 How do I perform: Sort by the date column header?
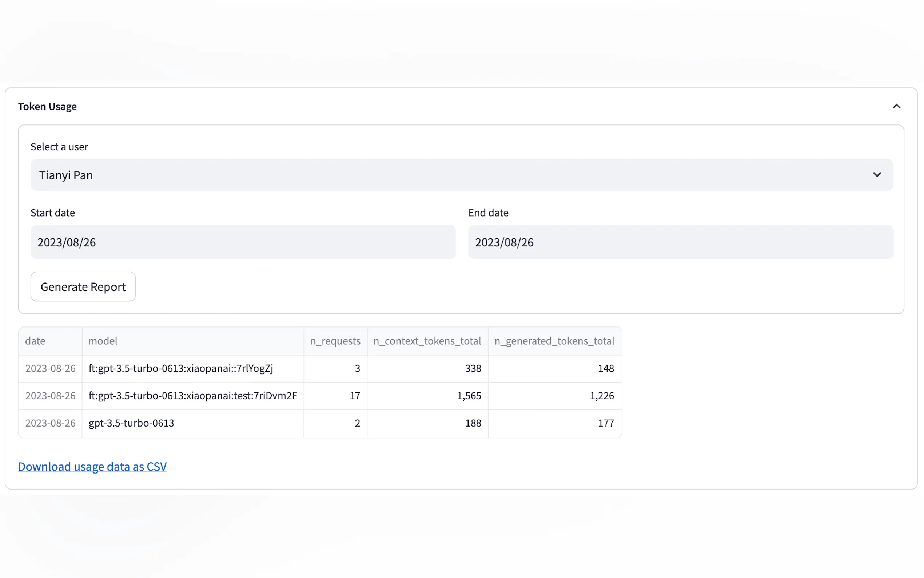pos(35,341)
